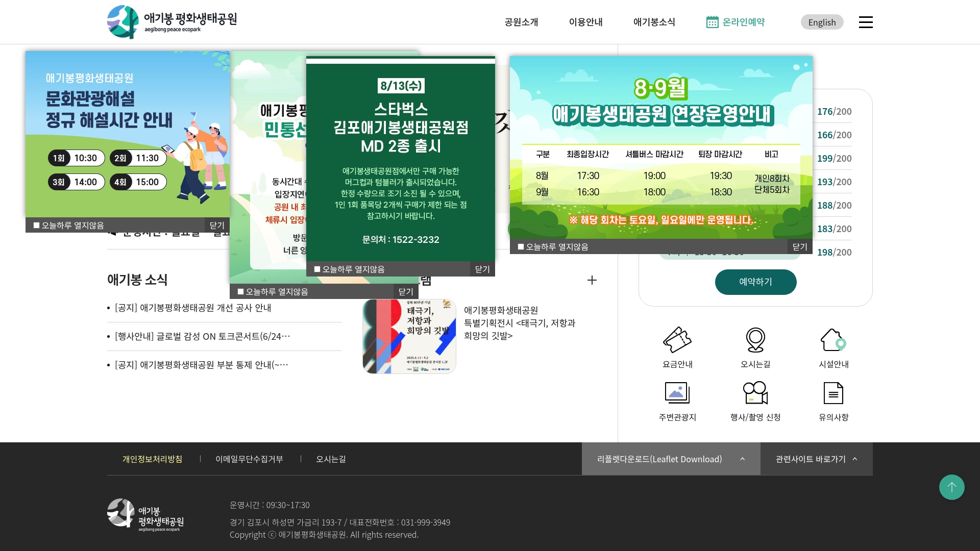Viewport: 980px width, 551px height.
Task: Close the 연장운영안내 popup with 닫기
Action: pyautogui.click(x=800, y=246)
